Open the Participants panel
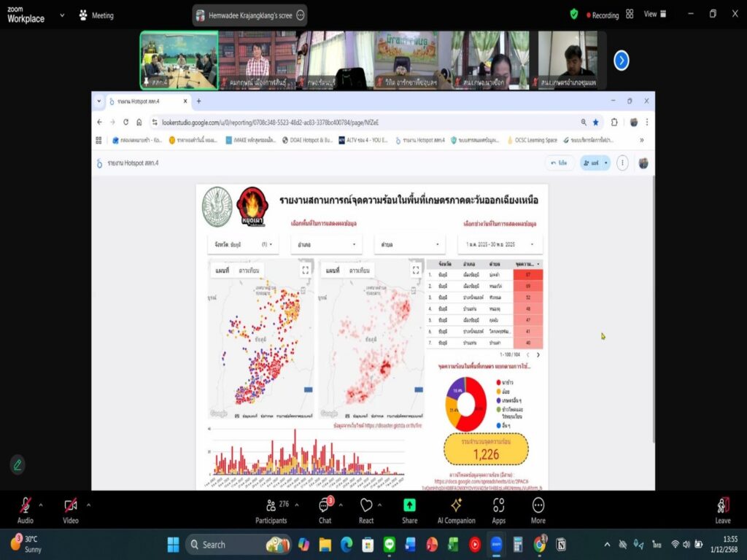The image size is (747, 560). click(271, 506)
